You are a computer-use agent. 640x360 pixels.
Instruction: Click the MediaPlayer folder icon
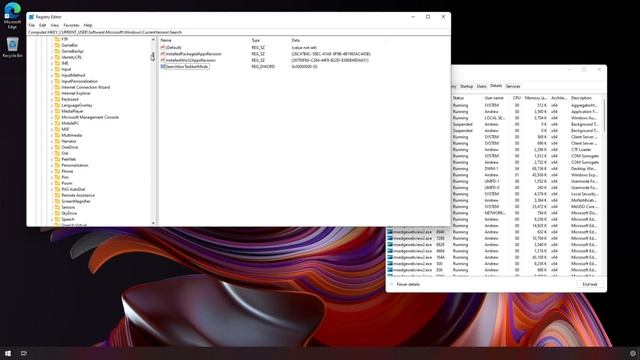coord(57,111)
